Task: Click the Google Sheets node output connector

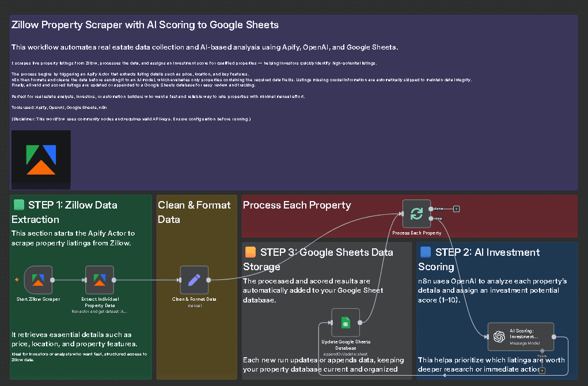Action: [x=361, y=323]
